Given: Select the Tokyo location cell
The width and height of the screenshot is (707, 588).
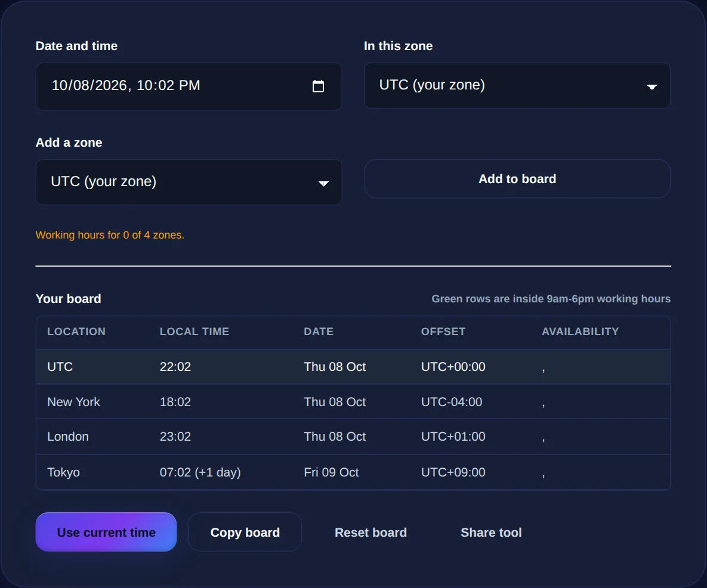Looking at the screenshot, I should click(x=64, y=472).
